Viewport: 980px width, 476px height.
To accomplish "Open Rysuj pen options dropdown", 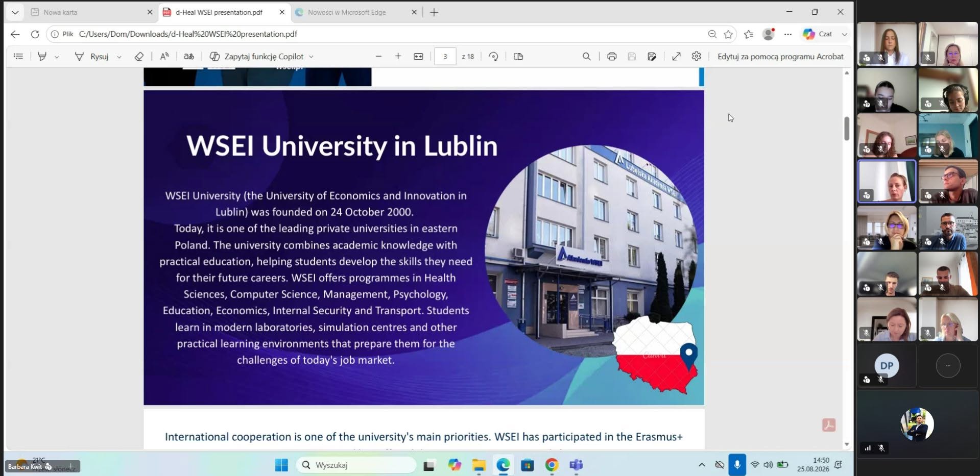I will [119, 57].
